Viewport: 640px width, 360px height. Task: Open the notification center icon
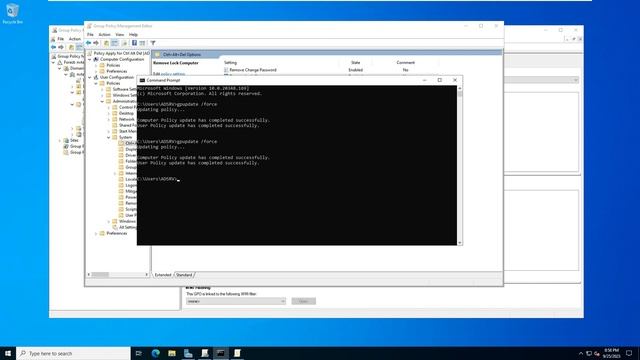pos(629,353)
